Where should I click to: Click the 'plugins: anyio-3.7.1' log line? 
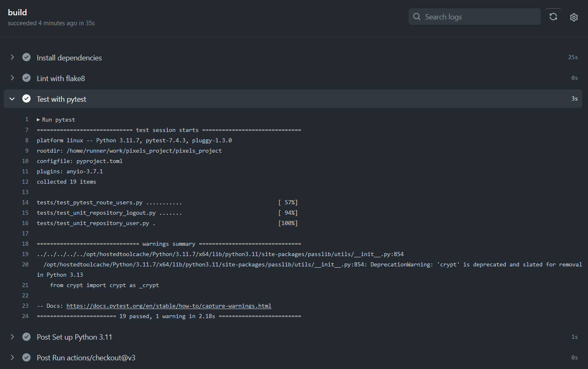[70, 171]
